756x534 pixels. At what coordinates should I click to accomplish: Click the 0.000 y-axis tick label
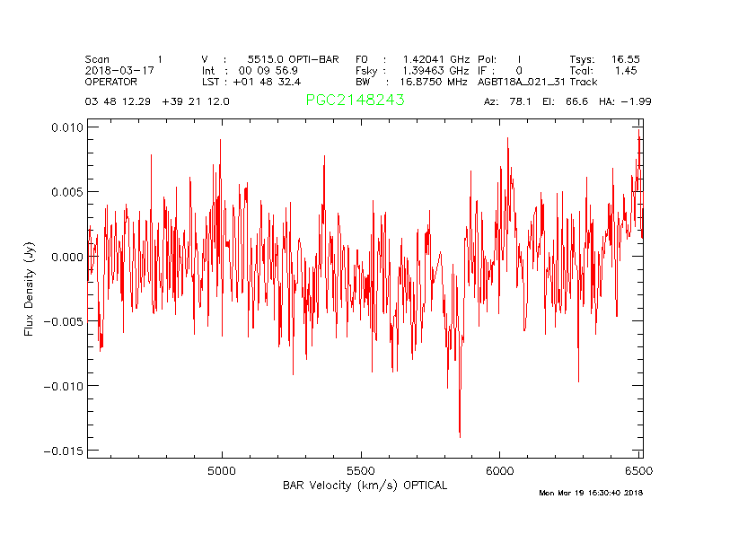point(64,257)
